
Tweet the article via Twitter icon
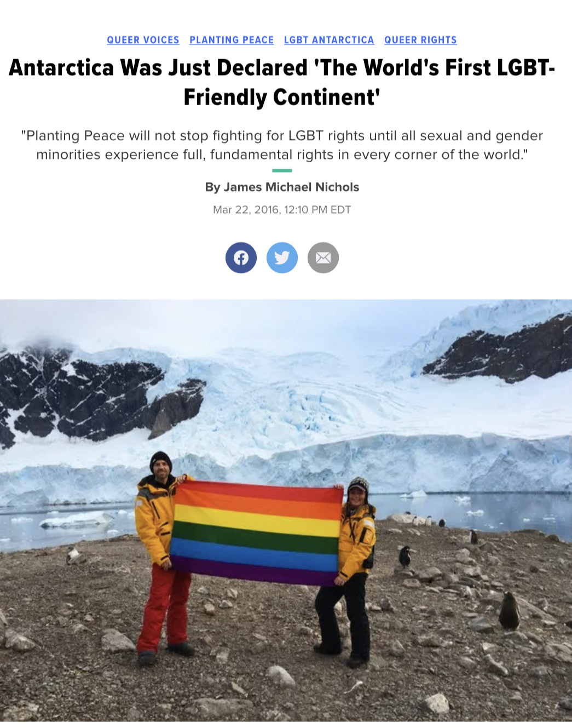(x=282, y=257)
